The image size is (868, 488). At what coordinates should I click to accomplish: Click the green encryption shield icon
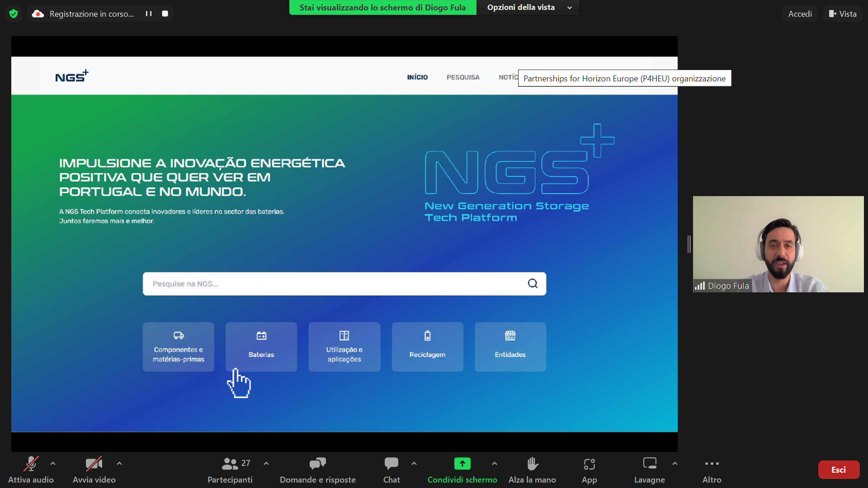pos(14,14)
